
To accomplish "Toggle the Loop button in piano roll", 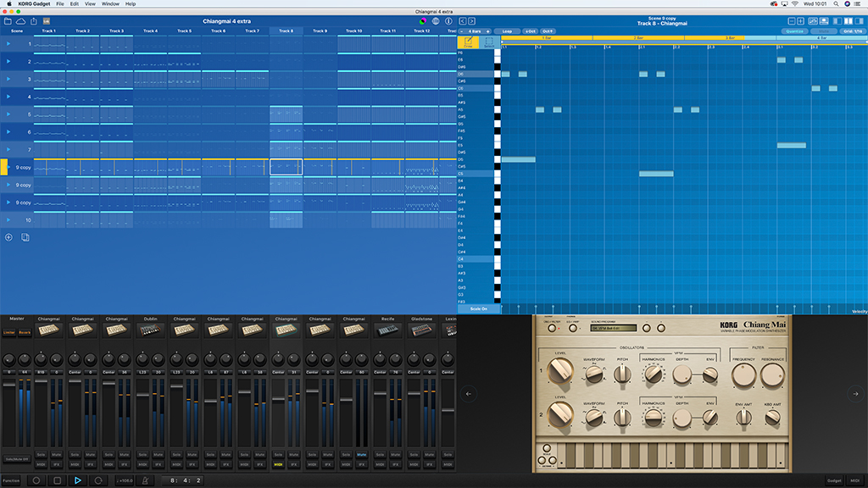I will [507, 31].
